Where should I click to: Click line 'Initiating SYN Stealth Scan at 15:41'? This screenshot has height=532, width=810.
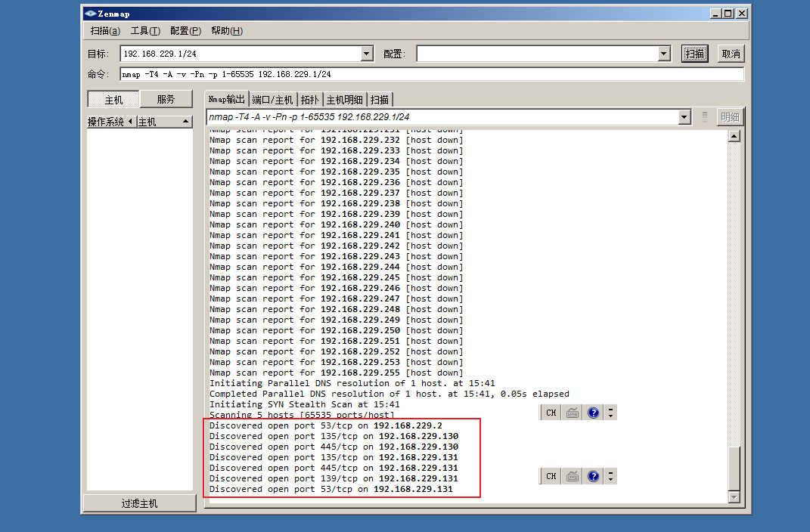point(305,404)
